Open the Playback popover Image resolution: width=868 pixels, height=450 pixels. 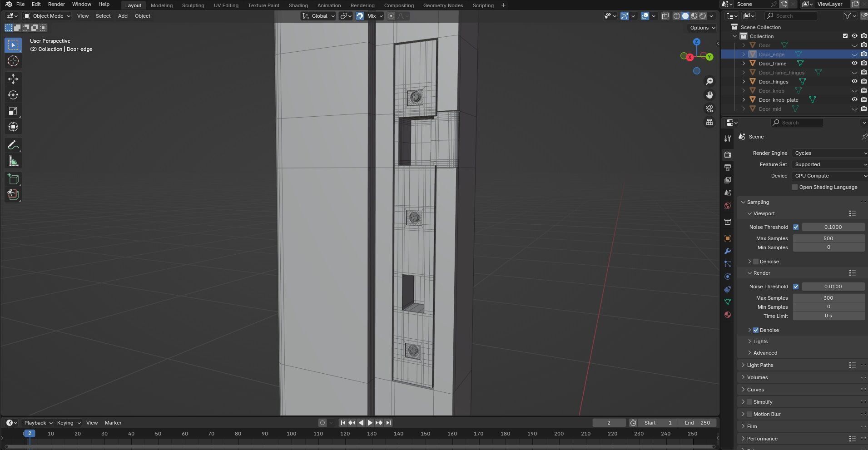pos(38,423)
